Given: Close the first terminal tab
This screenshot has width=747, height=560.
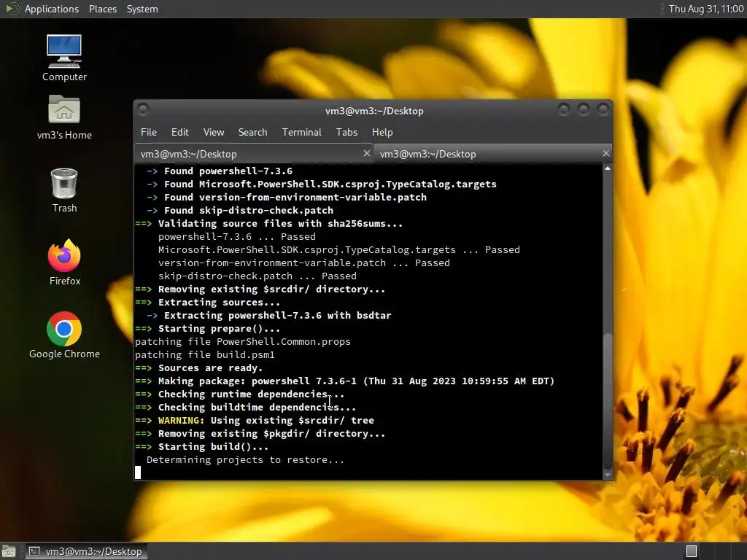Looking at the screenshot, I should 366,153.
